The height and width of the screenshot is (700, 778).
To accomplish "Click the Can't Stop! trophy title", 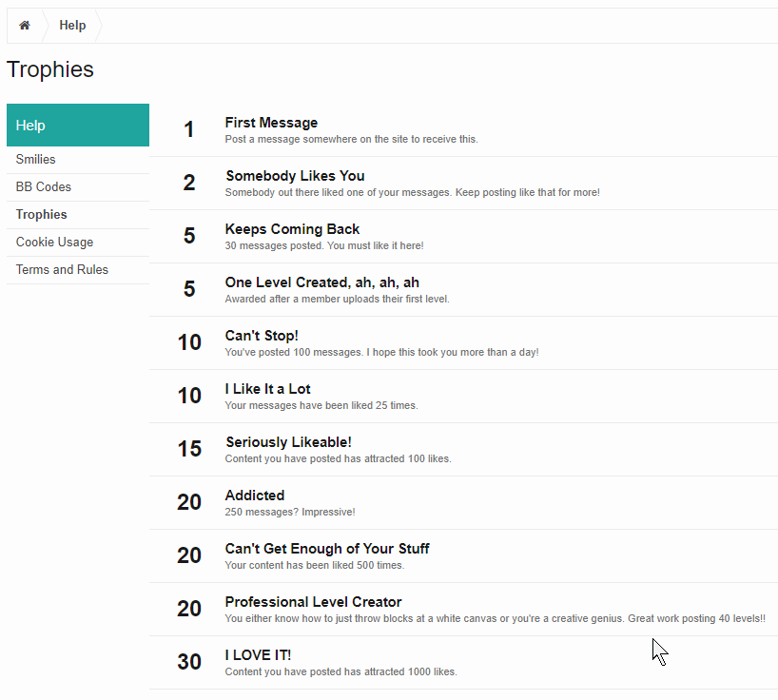I will click(262, 336).
